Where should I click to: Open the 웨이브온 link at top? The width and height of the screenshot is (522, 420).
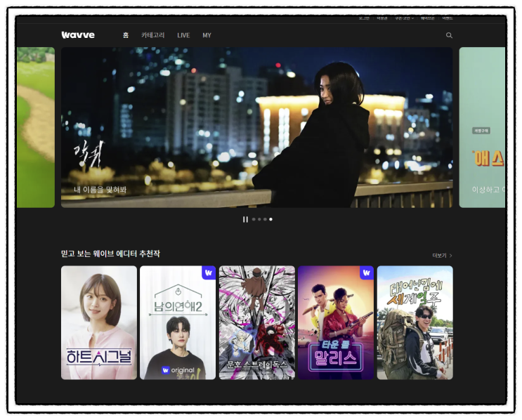pos(427,18)
